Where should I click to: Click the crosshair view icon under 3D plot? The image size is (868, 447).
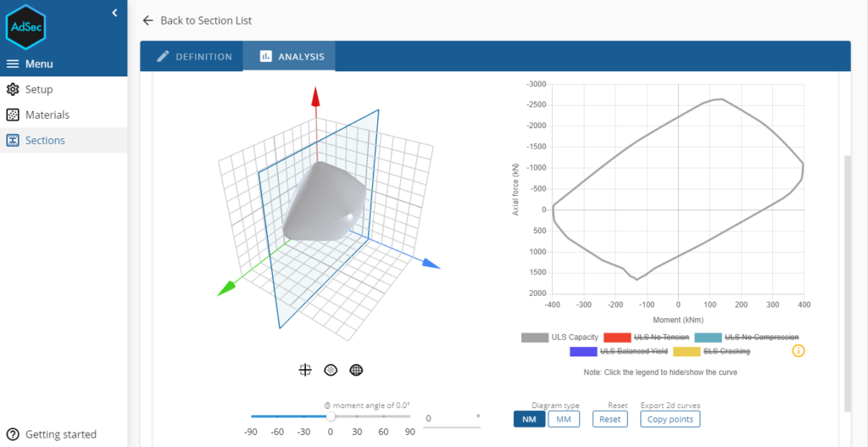coord(305,370)
